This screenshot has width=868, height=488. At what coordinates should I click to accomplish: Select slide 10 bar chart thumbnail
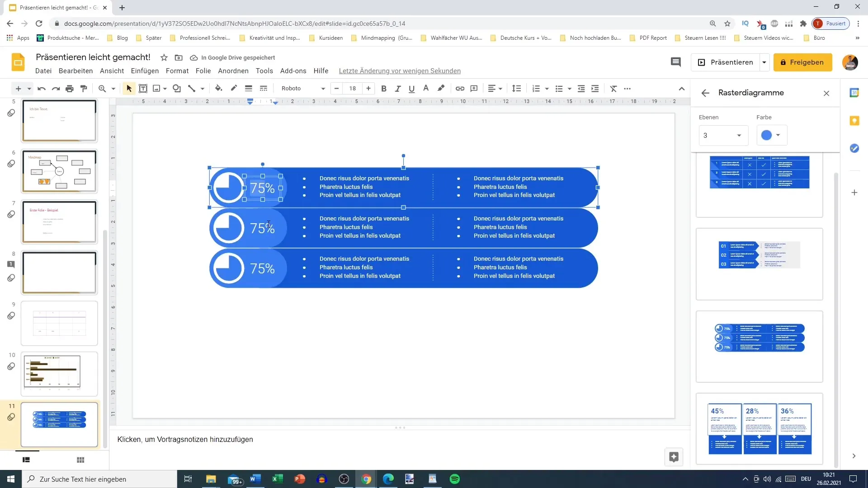[x=59, y=374]
